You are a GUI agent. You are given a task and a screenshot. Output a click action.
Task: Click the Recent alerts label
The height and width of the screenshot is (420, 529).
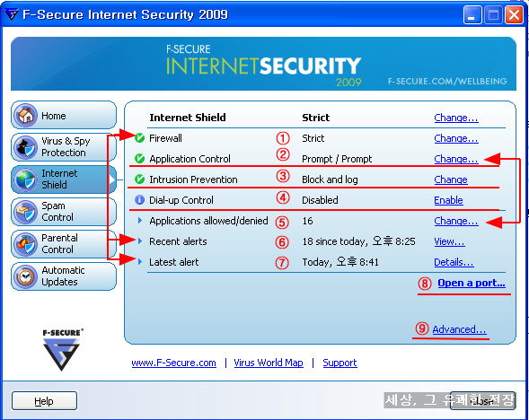(178, 241)
